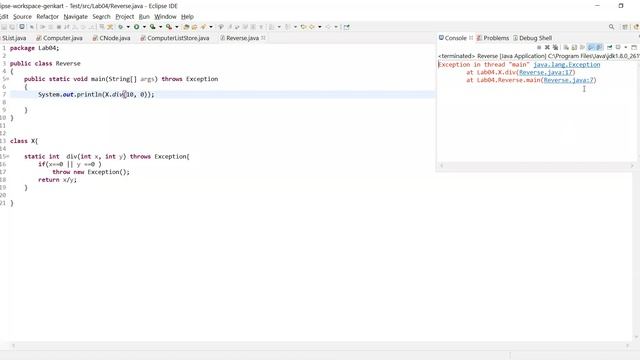Remove launch with the Console X icon
The width and height of the screenshot is (640, 360).
547,47
